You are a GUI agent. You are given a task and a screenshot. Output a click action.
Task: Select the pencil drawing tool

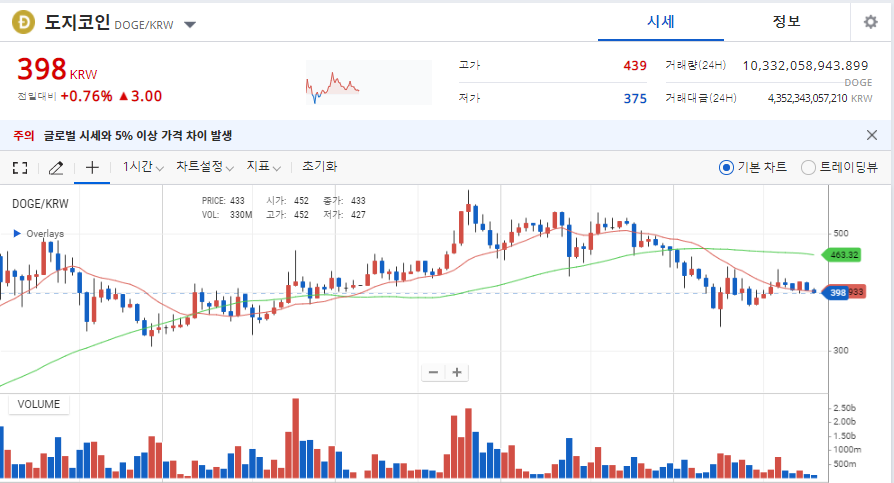[56, 168]
